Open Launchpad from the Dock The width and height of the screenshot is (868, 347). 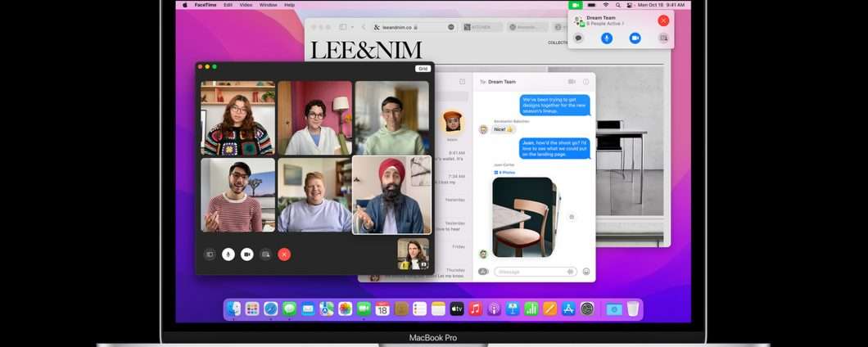pos(252,309)
